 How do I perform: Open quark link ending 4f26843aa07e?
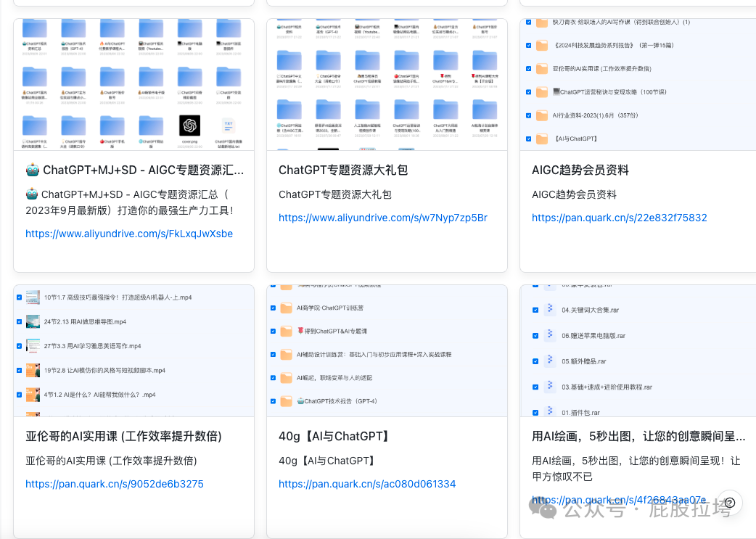pos(619,500)
